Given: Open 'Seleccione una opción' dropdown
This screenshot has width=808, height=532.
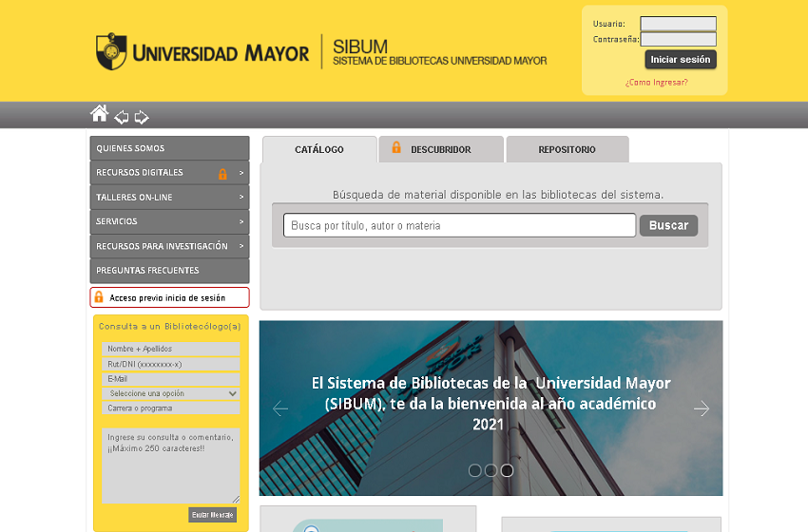Looking at the screenshot, I should point(171,393).
